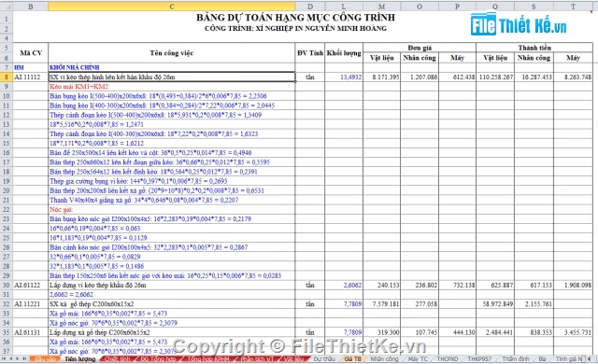Select row 30 header
This screenshot has height=364, width=598.
7,286
